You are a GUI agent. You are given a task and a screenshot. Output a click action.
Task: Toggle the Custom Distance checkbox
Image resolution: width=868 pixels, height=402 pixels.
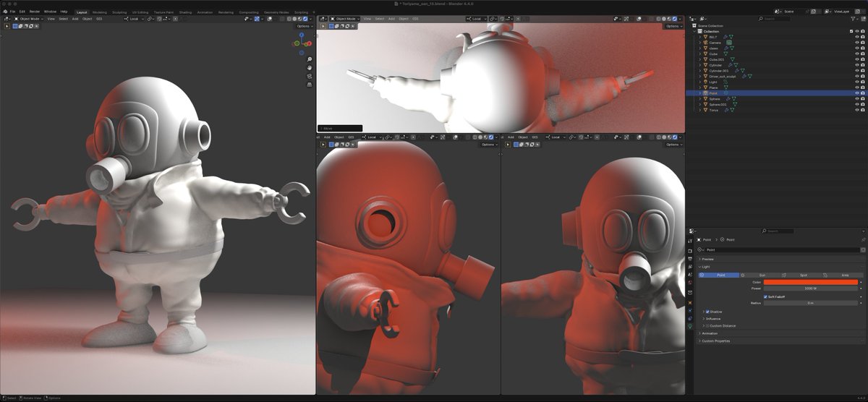pyautogui.click(x=707, y=325)
